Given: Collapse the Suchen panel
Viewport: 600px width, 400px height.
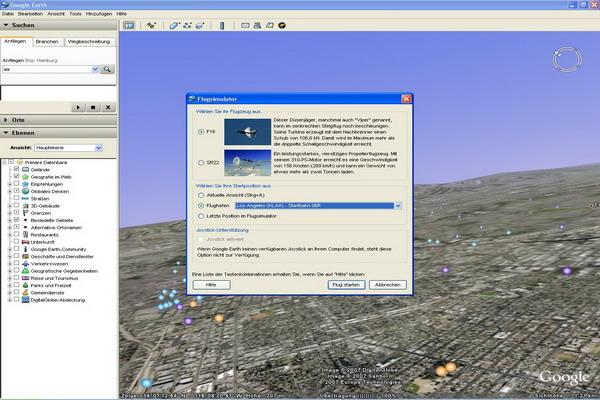Looking at the screenshot, I should tap(6, 25).
